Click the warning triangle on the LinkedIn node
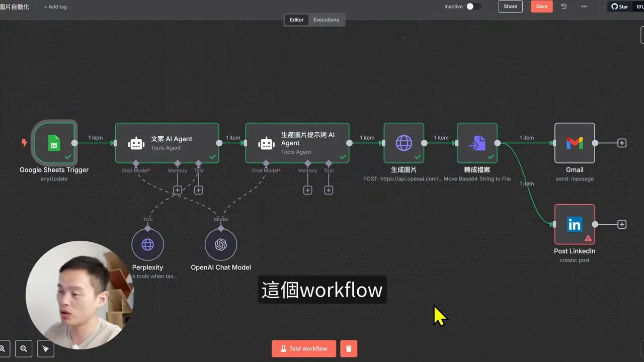 [588, 238]
